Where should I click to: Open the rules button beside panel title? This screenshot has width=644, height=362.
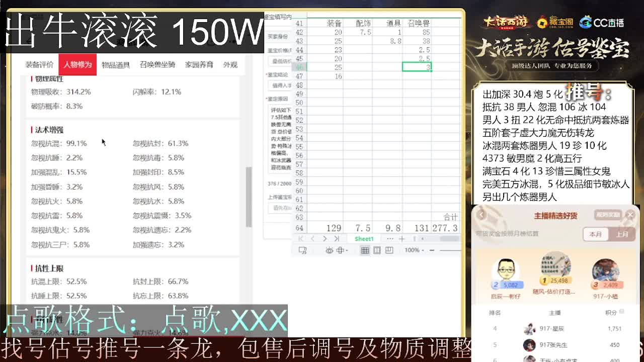coord(608,215)
